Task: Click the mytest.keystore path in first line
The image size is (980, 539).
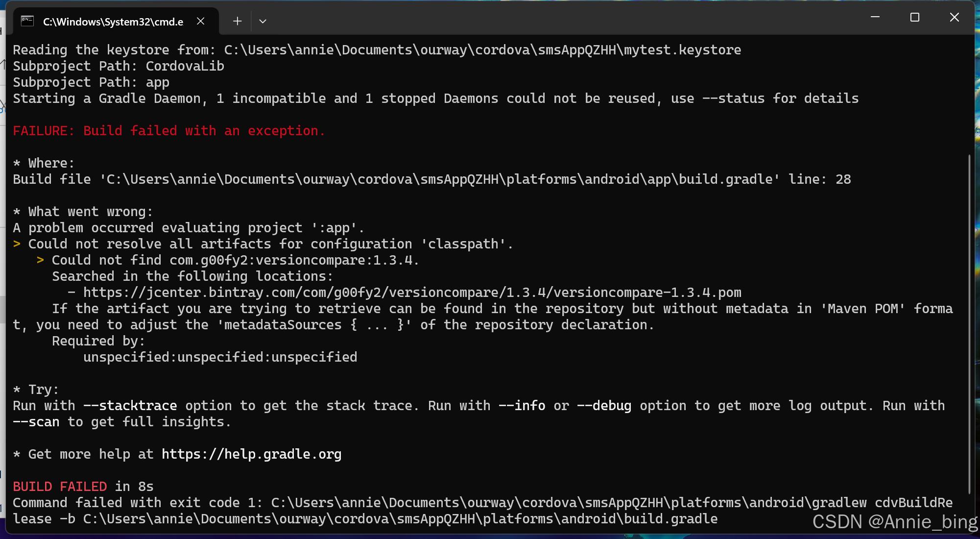Action: point(682,50)
